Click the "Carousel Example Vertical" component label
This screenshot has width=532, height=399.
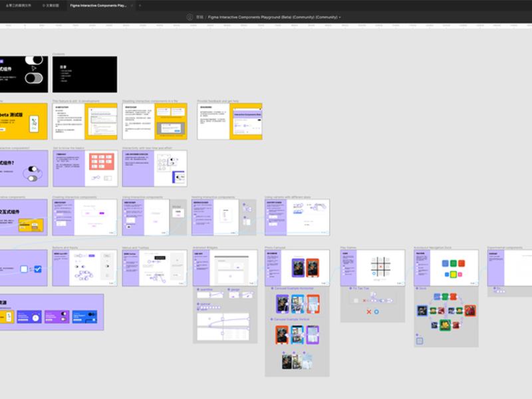(x=291, y=319)
